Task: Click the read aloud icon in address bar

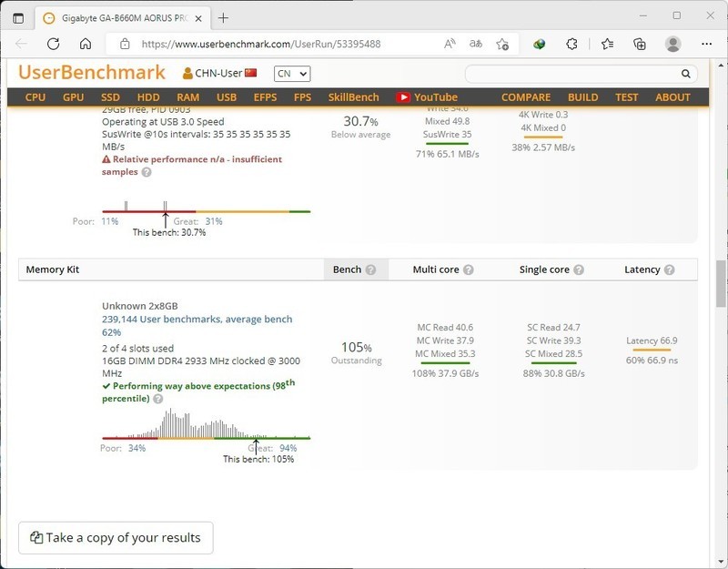Action: pos(450,44)
